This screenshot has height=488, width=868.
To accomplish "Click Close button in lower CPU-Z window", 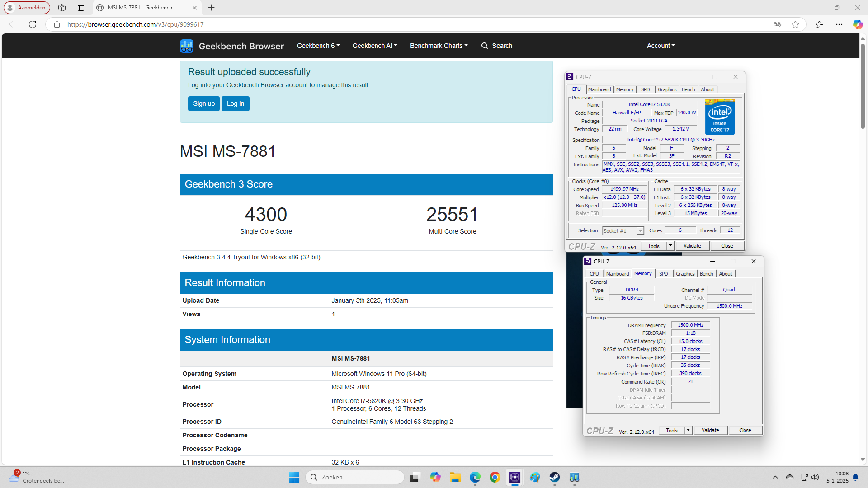I will [745, 430].
